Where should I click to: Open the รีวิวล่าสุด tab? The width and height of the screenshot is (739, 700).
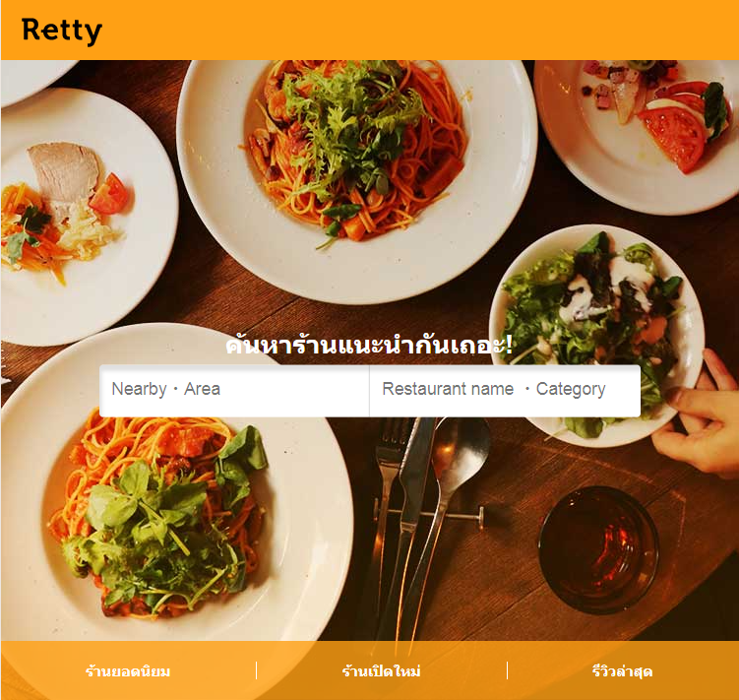pyautogui.click(x=622, y=670)
